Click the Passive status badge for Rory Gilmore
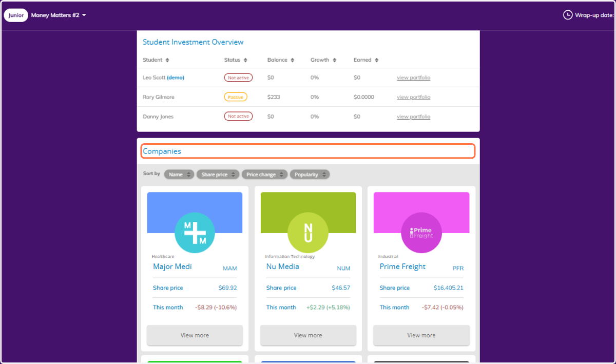616x364 pixels. pos(236,97)
